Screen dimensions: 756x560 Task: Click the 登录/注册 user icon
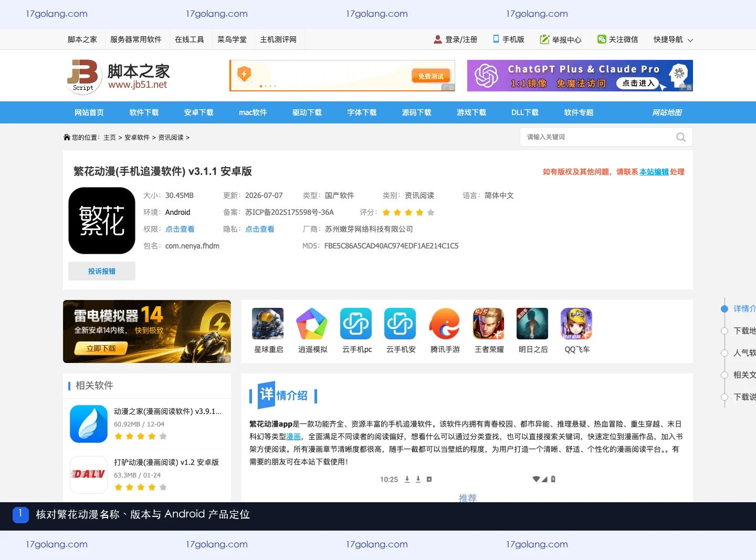pyautogui.click(x=438, y=39)
